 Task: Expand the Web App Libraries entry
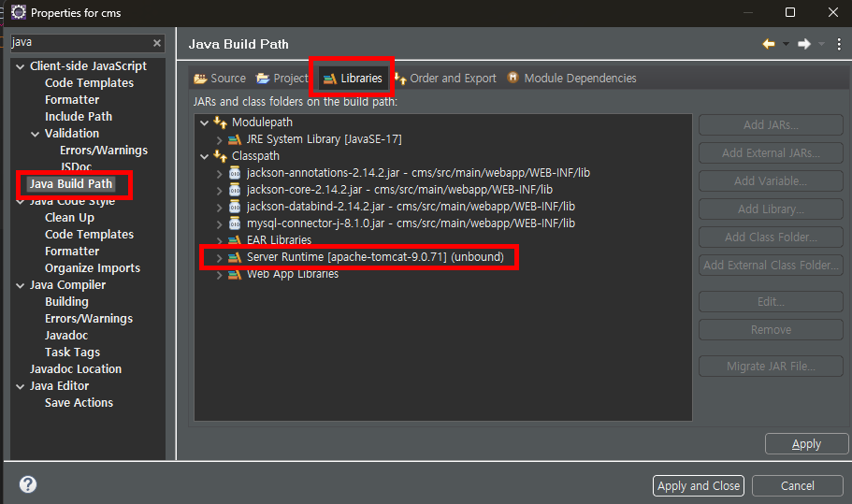coord(220,275)
